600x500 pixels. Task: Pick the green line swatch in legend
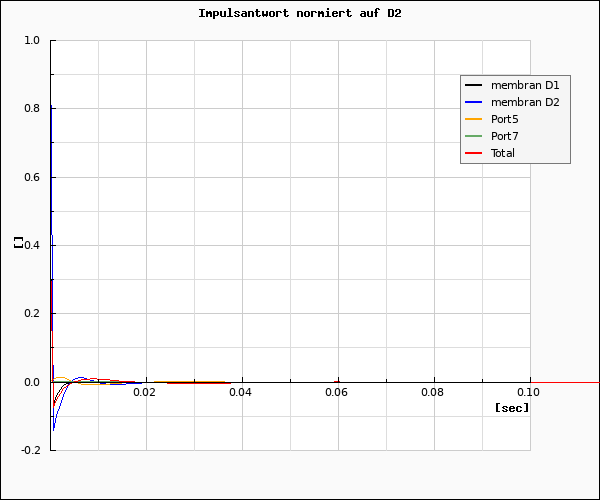coord(474,136)
